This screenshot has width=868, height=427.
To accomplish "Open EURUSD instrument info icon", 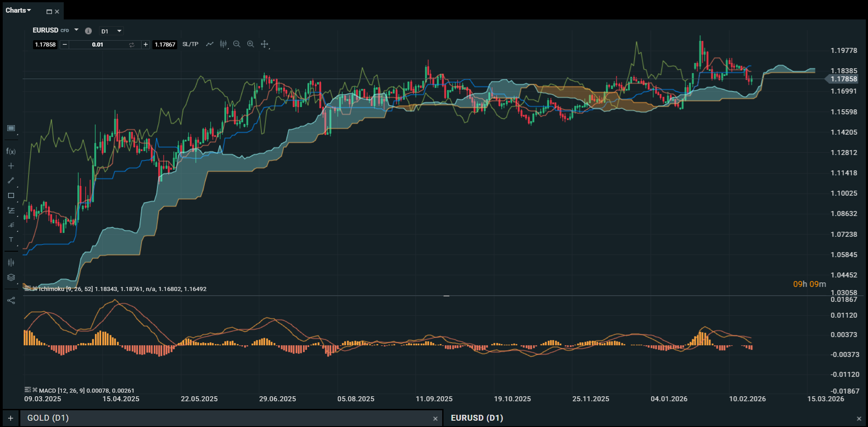I will [x=89, y=31].
